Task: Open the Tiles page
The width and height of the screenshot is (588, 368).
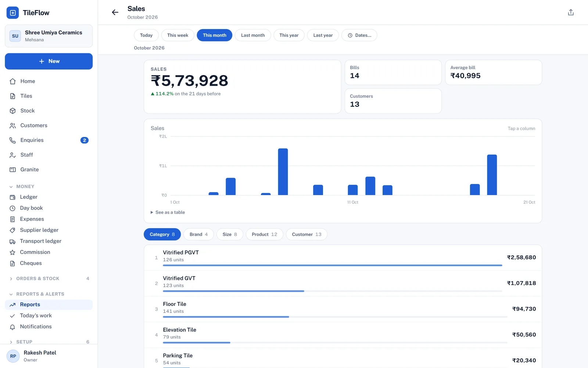Action: 49,96
